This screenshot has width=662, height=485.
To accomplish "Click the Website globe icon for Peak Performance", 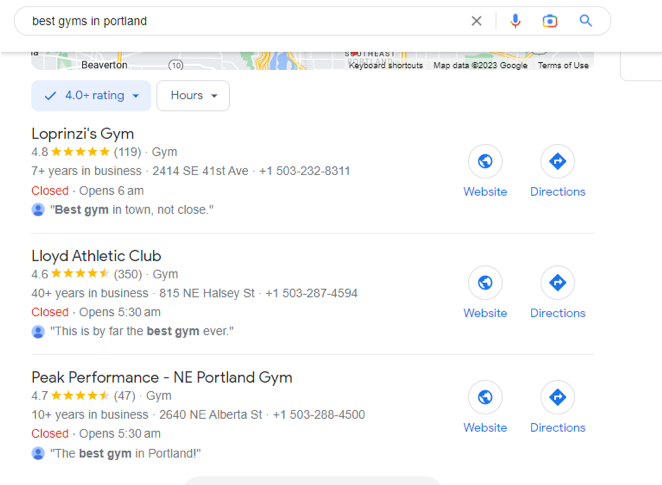I will pyautogui.click(x=485, y=397).
